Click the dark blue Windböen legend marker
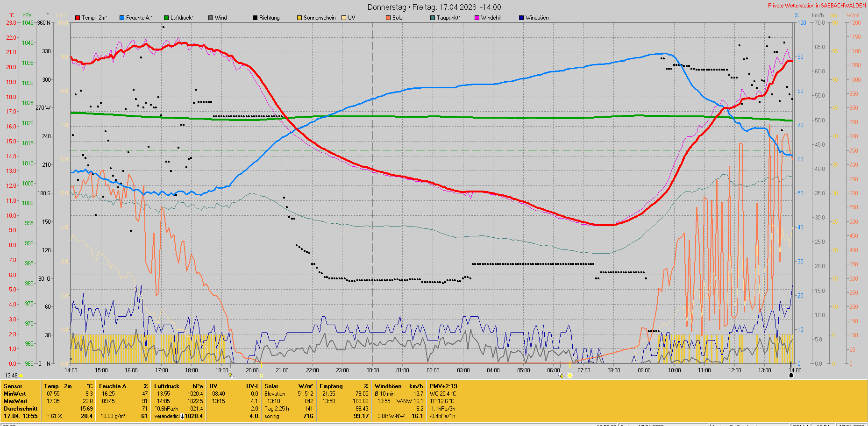 (521, 18)
